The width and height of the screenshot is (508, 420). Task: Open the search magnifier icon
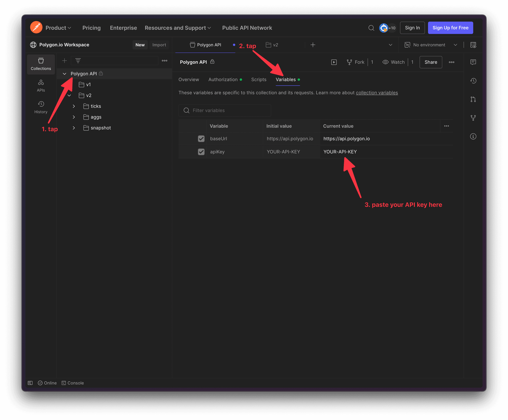(371, 28)
